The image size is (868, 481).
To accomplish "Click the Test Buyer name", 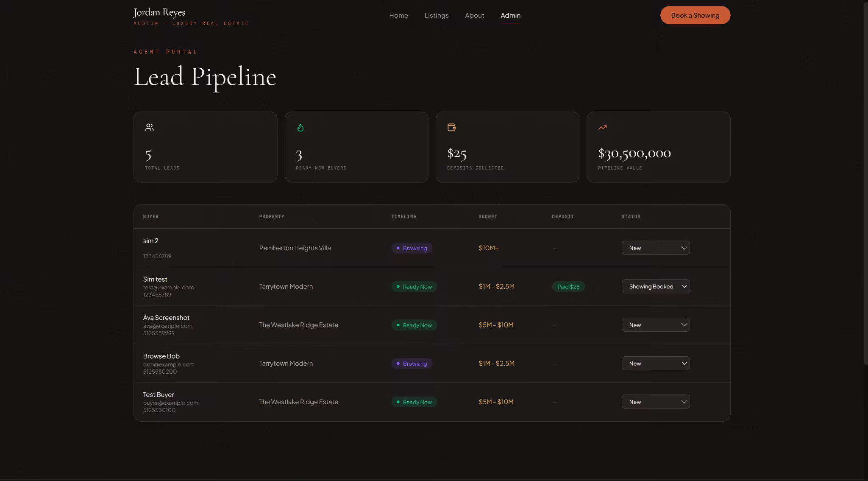I will click(x=158, y=395).
